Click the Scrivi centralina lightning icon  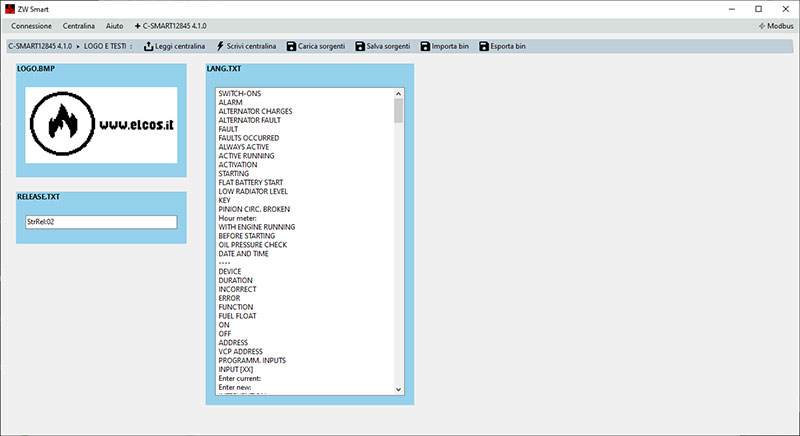pyautogui.click(x=220, y=46)
